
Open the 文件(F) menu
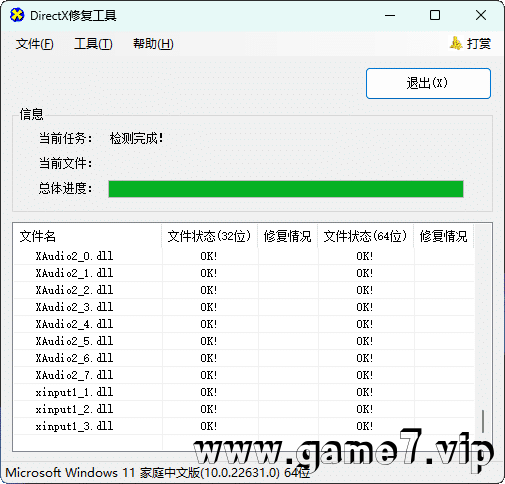[x=34, y=44]
